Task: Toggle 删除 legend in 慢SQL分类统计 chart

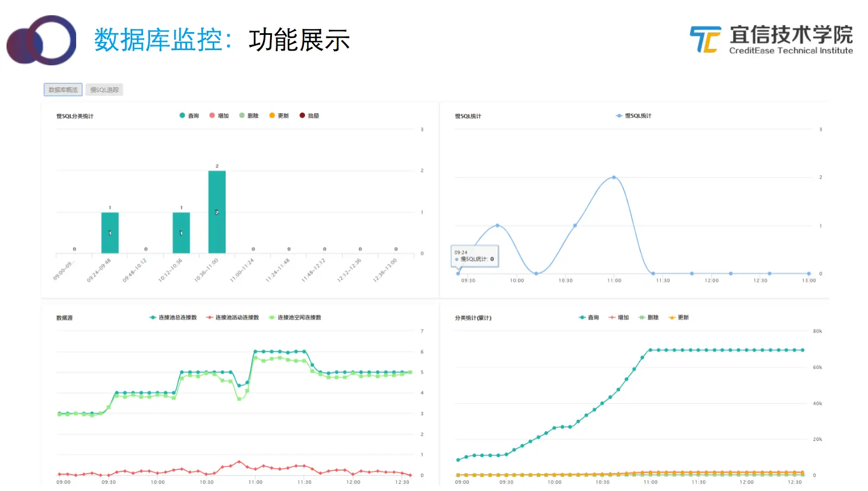Action: pos(249,115)
